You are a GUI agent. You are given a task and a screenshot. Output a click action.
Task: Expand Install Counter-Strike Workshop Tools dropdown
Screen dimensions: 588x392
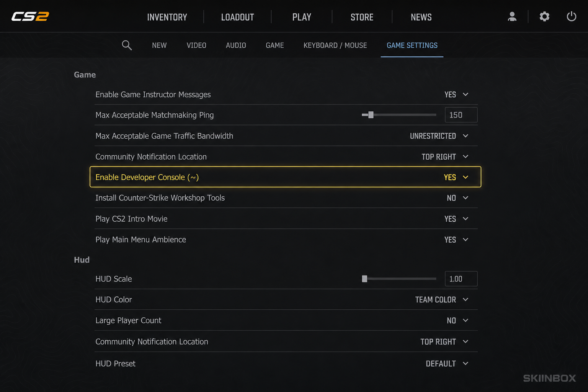pyautogui.click(x=457, y=198)
